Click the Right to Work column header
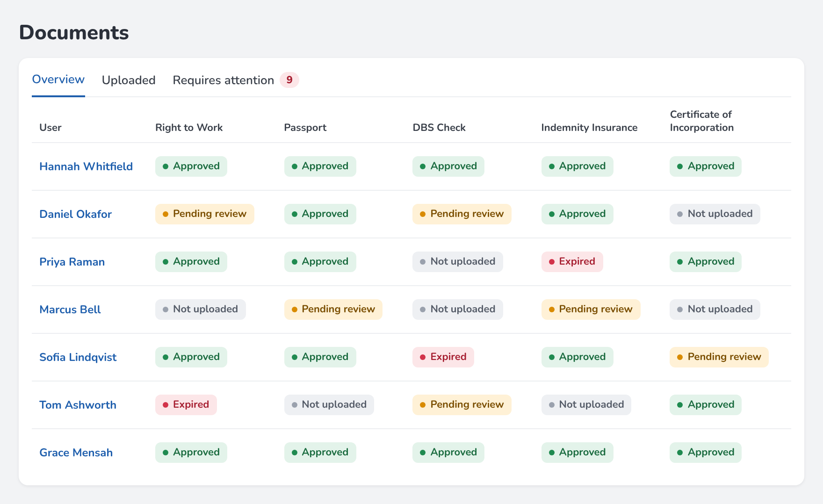This screenshot has width=823, height=504. [189, 128]
